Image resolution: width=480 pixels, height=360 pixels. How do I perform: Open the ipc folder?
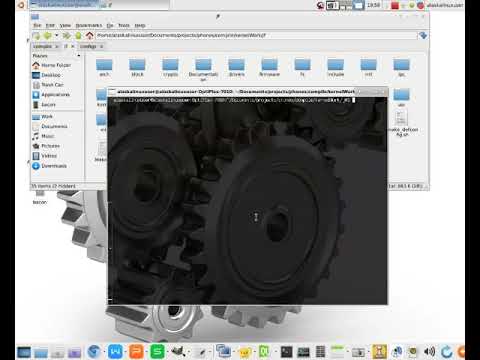pyautogui.click(x=401, y=68)
